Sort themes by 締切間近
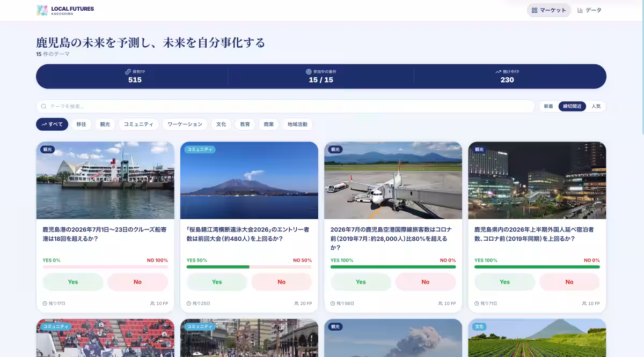The height and width of the screenshot is (357, 644). point(572,106)
